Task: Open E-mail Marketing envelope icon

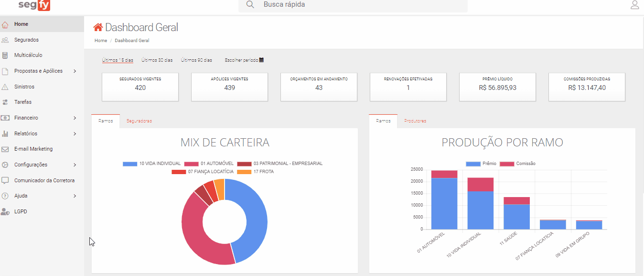Action: point(5,149)
